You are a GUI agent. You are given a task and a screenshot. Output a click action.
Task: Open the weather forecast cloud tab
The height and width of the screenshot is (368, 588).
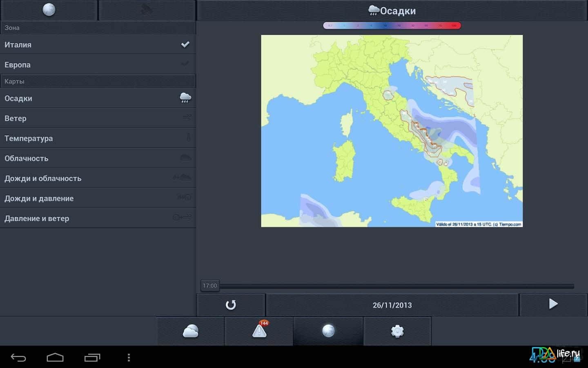tap(191, 331)
